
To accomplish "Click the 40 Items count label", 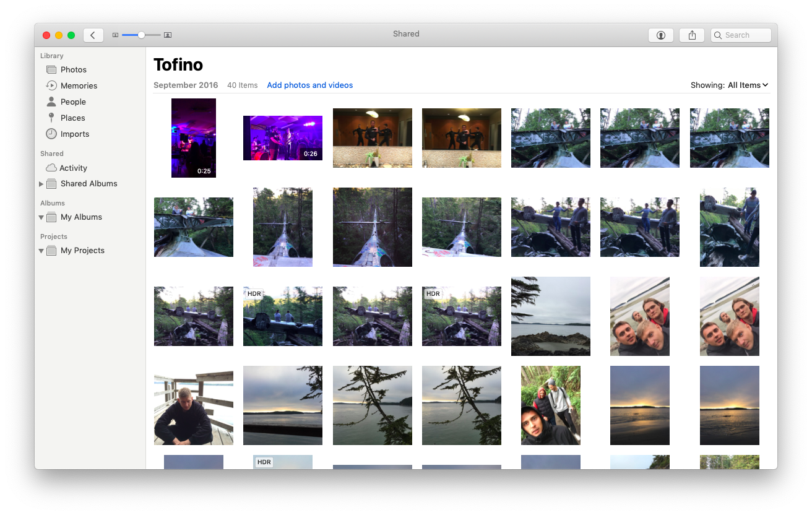I will click(x=243, y=85).
